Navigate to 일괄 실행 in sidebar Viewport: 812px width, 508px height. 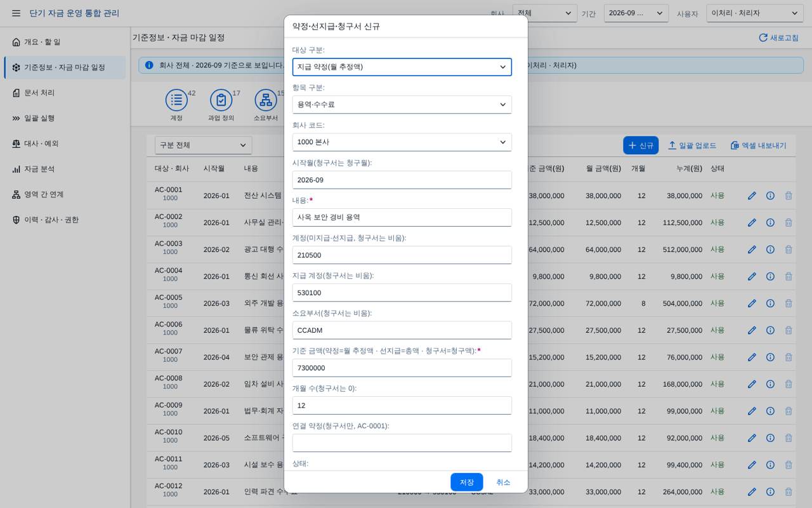click(x=65, y=118)
